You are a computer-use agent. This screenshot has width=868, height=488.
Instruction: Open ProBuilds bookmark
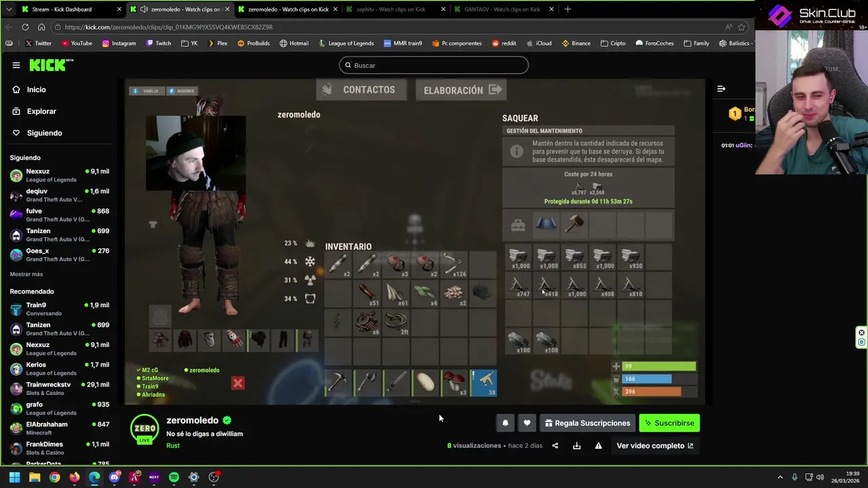(254, 43)
